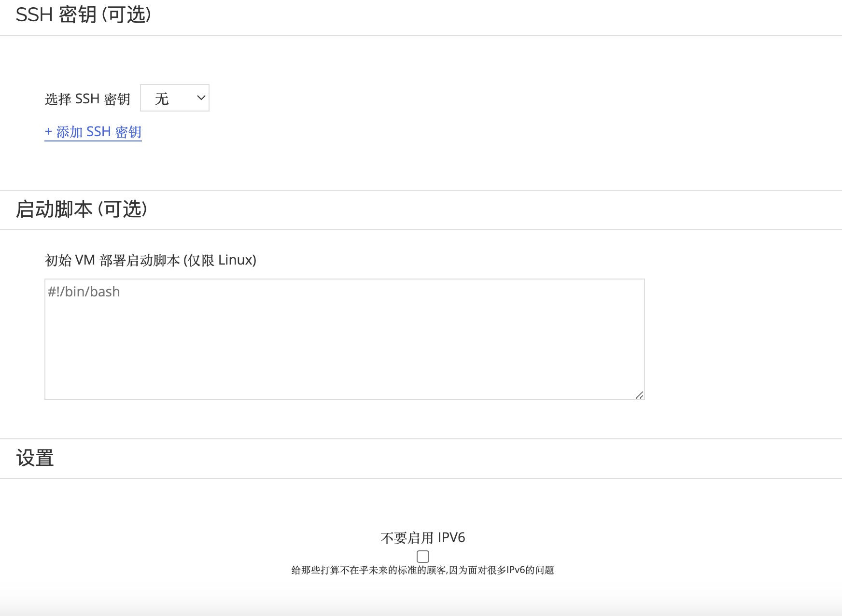Click the chevron arrow beside 无
842x616 pixels.
coord(201,98)
